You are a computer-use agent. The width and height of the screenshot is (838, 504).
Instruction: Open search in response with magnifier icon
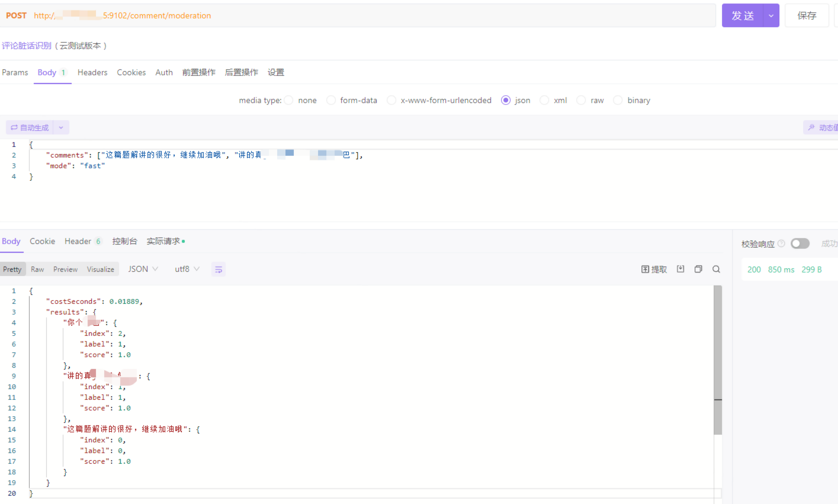click(716, 269)
